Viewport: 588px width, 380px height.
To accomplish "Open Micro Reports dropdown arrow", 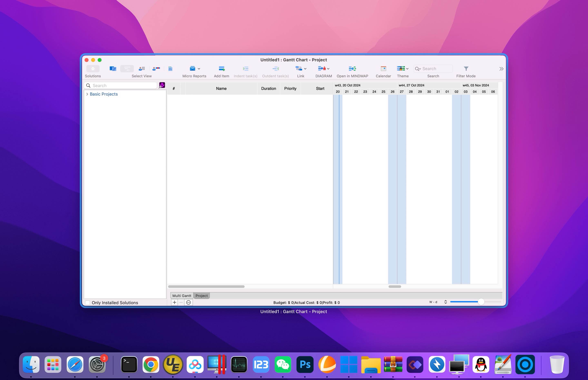I will (199, 69).
